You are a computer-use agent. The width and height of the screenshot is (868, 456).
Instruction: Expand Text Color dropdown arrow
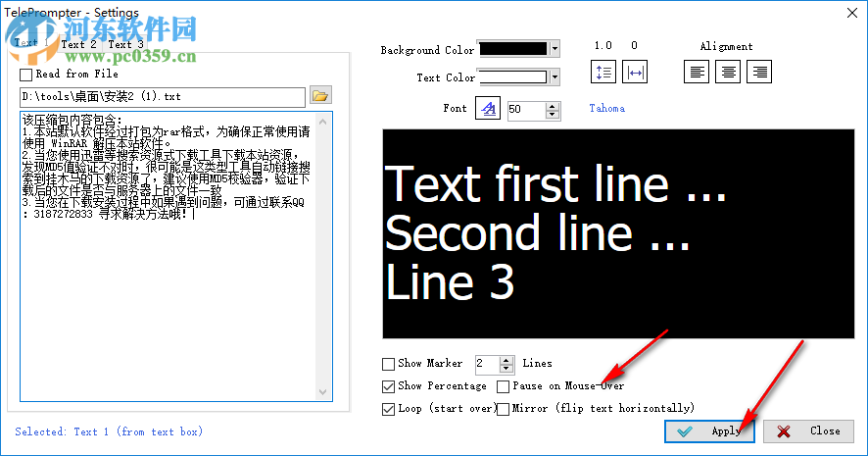(x=555, y=77)
